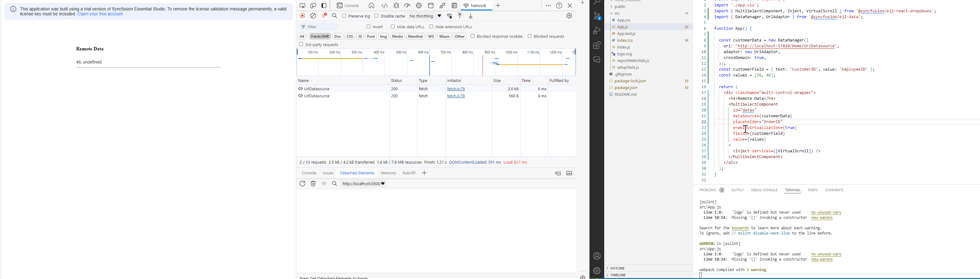Open the VS Code Extensions view
The image size is (980, 279).
(x=597, y=46)
